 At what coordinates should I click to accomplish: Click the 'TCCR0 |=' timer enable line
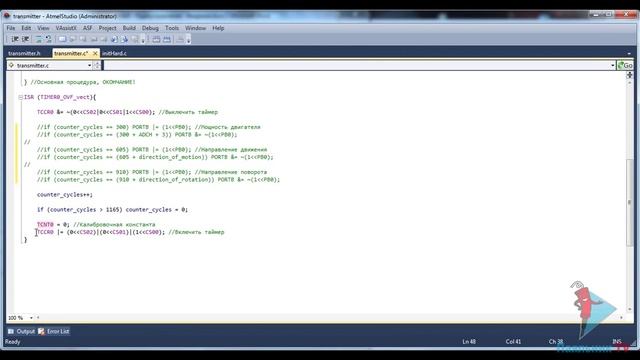pyautogui.click(x=131, y=232)
